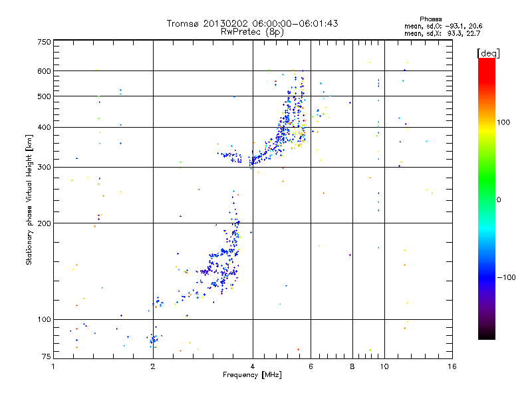Image resolution: width=532 pixels, height=399 pixels.
Task: Click the '-100' colorbar tick label
Action: click(x=506, y=277)
